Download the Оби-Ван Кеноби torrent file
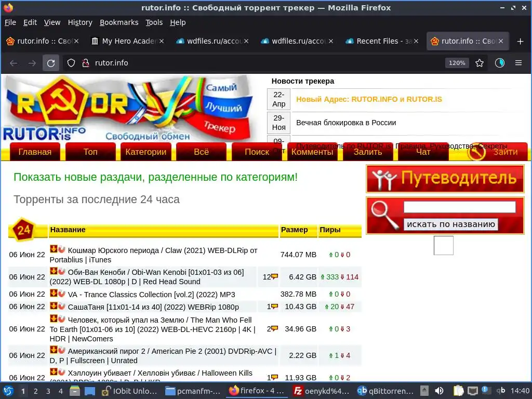 [54, 271]
